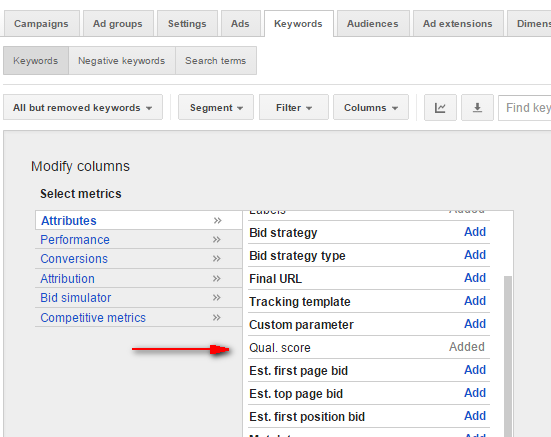Switch to the Ad groups tab
551x437 pixels.
point(118,24)
